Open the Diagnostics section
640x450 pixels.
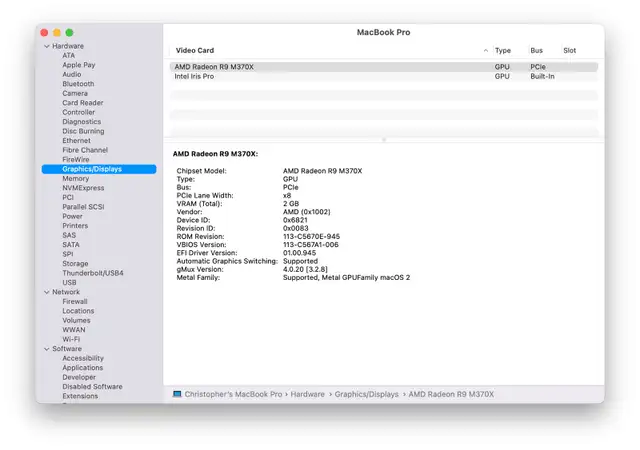[82, 122]
